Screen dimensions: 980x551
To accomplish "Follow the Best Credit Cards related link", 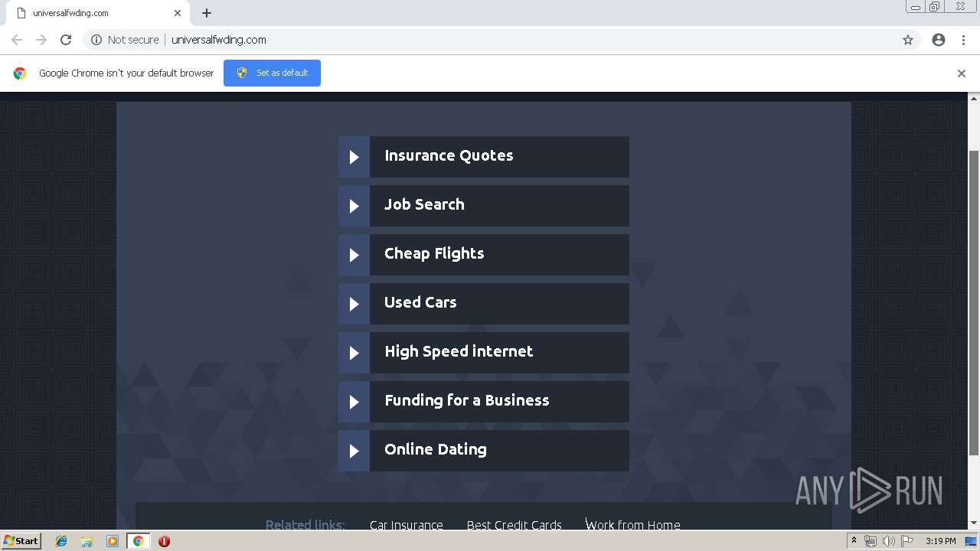I will pos(514,525).
